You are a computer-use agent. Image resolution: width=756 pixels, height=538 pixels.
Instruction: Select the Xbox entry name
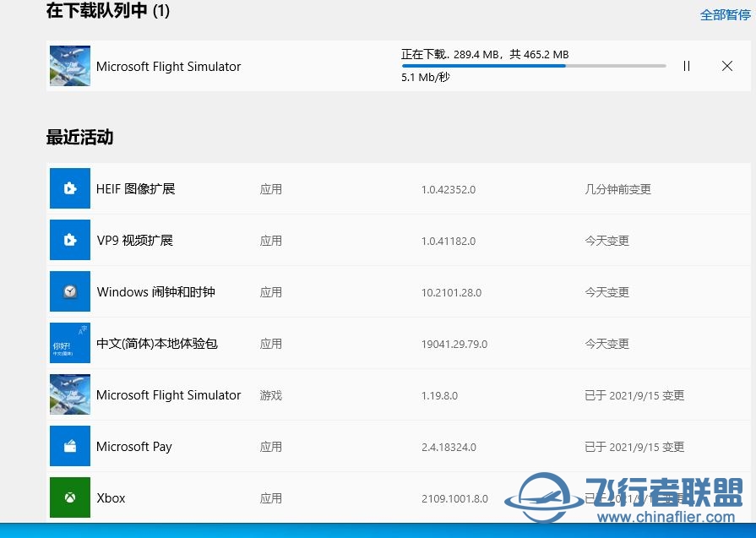pyautogui.click(x=111, y=498)
